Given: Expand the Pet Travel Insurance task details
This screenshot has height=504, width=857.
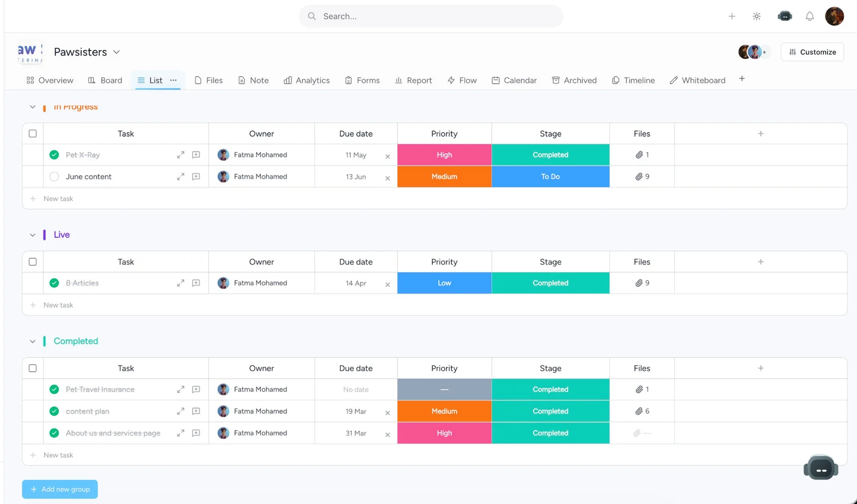Looking at the screenshot, I should [181, 389].
